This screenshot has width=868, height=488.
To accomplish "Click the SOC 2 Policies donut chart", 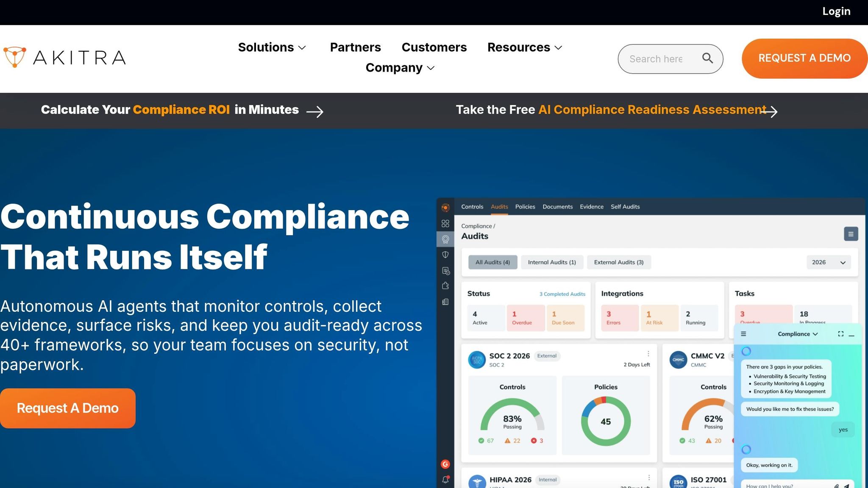I will click(x=606, y=421).
